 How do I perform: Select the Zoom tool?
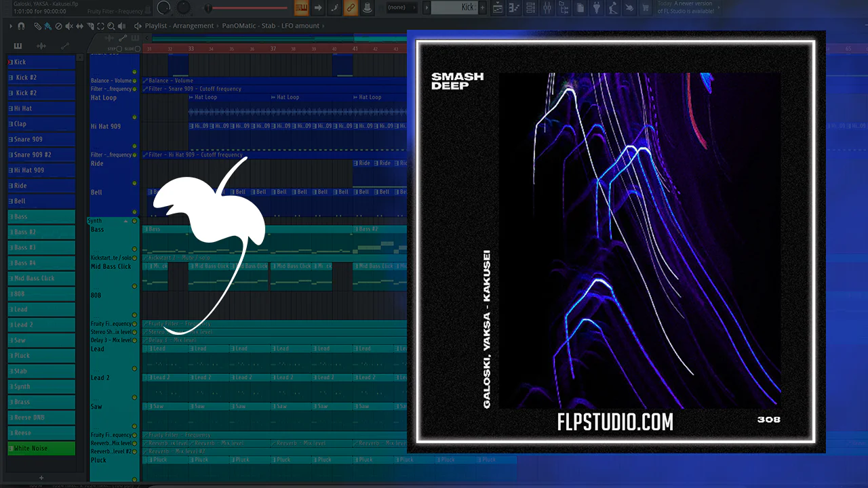click(111, 26)
